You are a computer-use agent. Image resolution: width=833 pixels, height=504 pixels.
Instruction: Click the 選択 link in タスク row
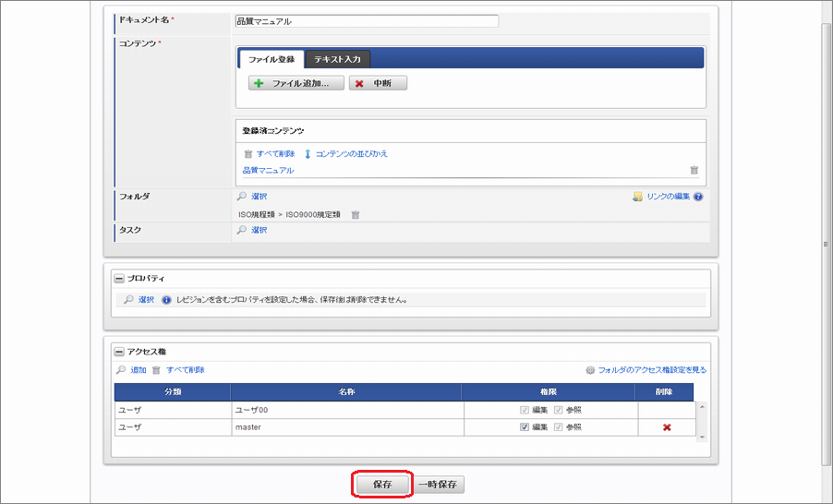pyautogui.click(x=260, y=230)
